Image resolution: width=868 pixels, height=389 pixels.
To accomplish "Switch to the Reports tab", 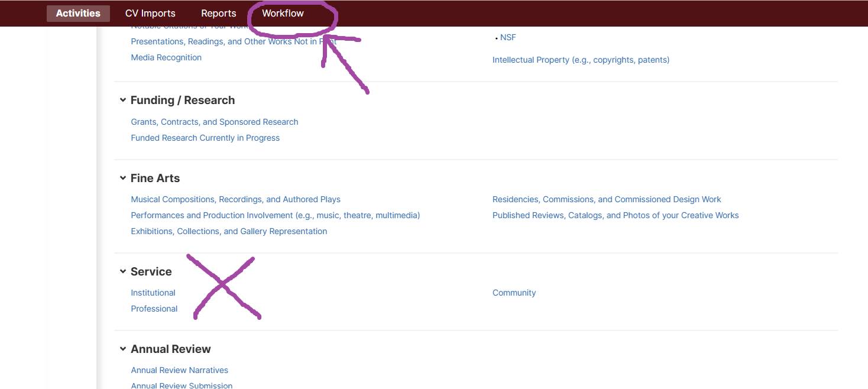I will click(218, 13).
